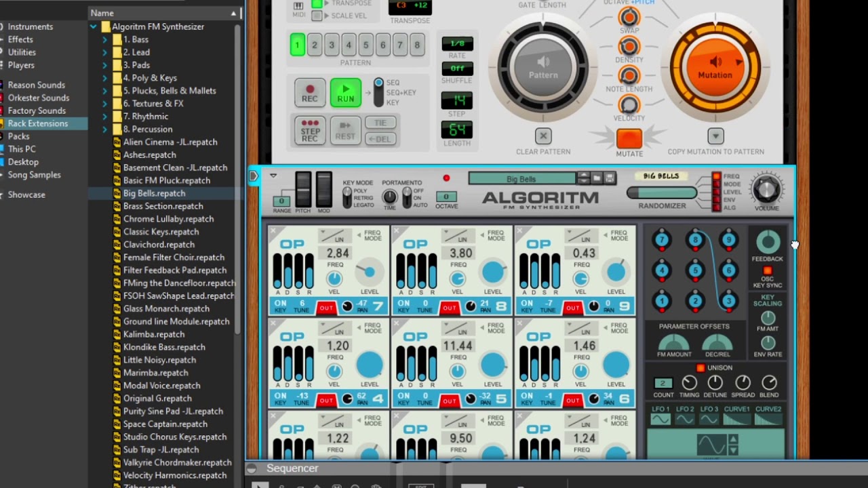Click operator node 9 in routing matrix
The width and height of the screenshot is (868, 488).
pyautogui.click(x=728, y=240)
